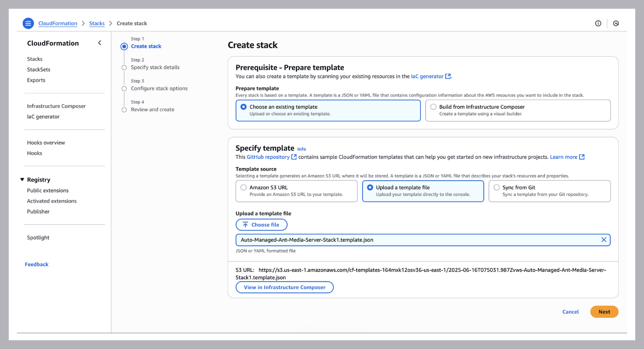The height and width of the screenshot is (349, 644).
Task: Click the S3 URL text of the template
Action: click(x=421, y=274)
